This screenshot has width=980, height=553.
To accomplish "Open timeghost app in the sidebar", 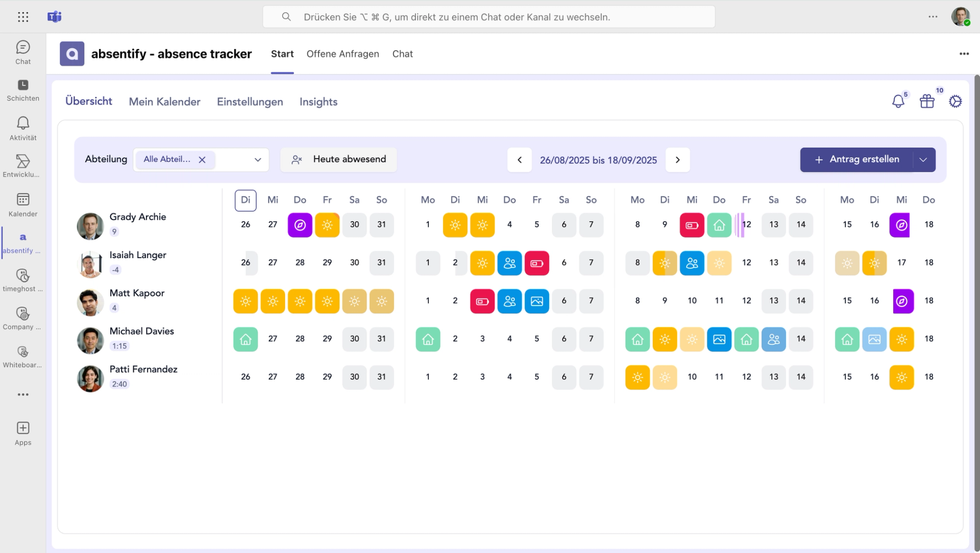I will click(x=23, y=280).
